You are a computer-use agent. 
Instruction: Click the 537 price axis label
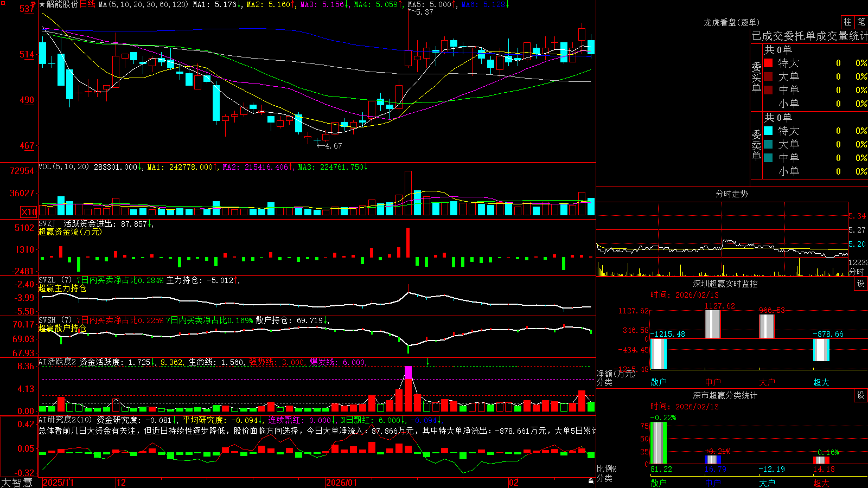coord(27,9)
